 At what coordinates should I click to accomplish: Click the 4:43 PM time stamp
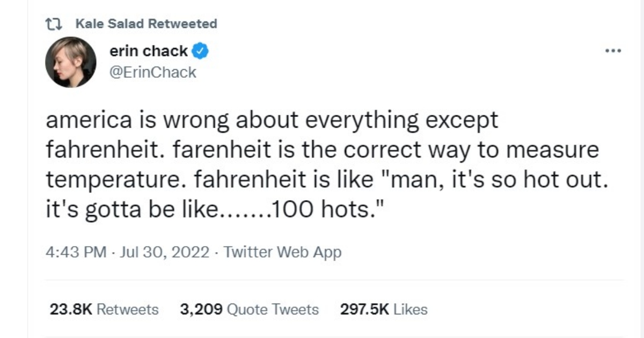[x=76, y=252]
